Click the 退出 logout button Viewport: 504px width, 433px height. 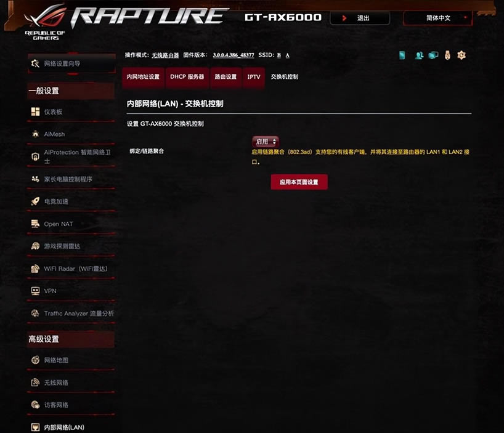tap(360, 18)
